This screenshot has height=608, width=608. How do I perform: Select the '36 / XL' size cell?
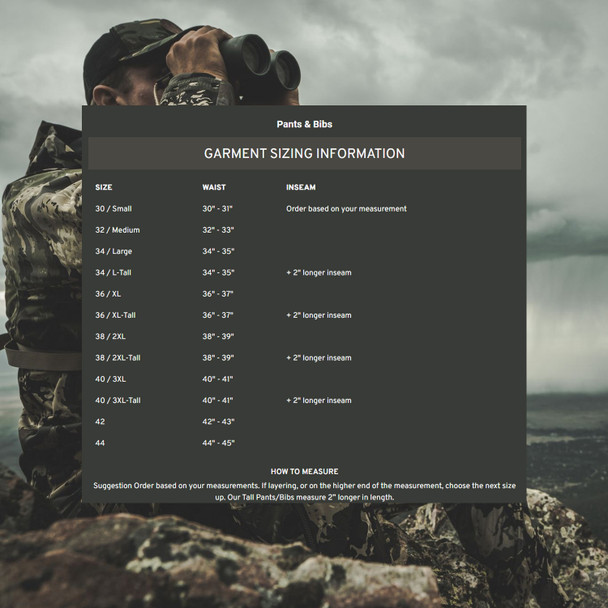point(108,294)
